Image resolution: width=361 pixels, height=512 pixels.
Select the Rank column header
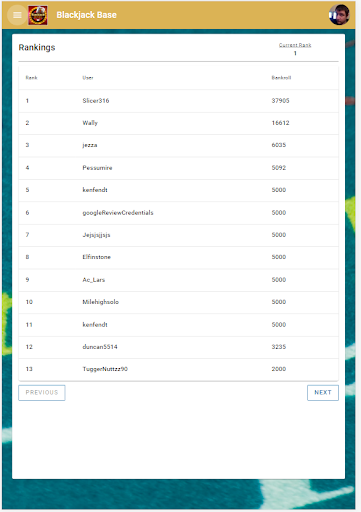tap(31, 78)
